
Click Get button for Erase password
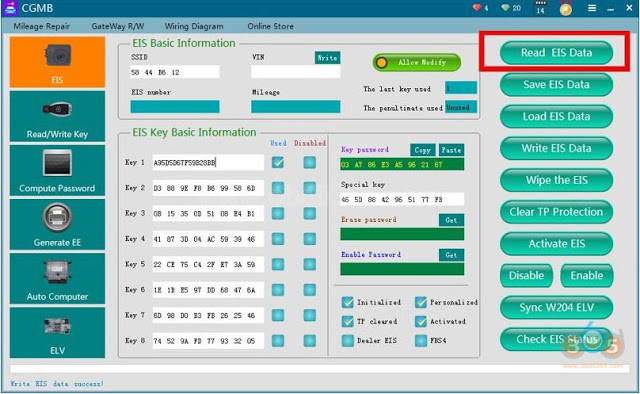(451, 220)
